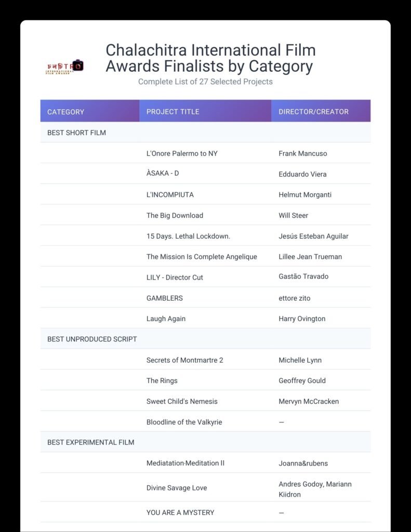Click Sweet Child's Nemesis title

tap(182, 401)
